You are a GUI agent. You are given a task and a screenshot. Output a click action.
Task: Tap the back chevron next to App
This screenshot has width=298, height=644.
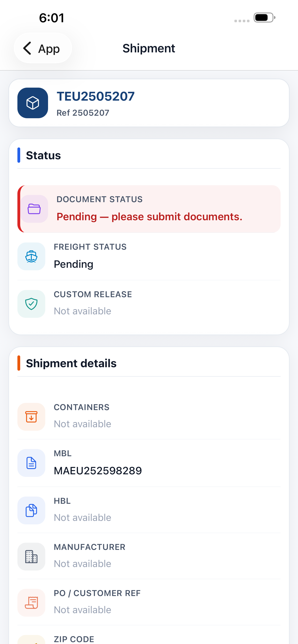(x=27, y=48)
